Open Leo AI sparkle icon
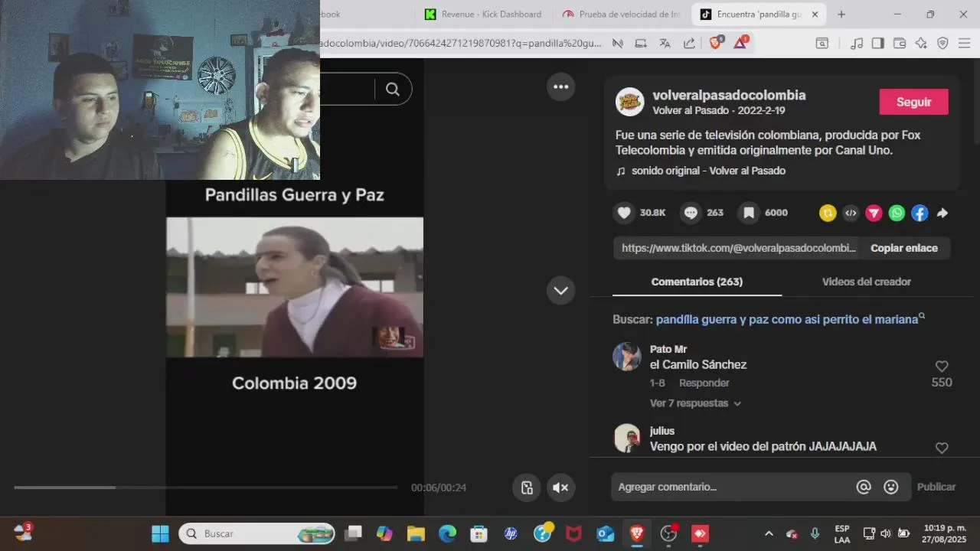Screen dimensions: 980x551 click(x=921, y=44)
